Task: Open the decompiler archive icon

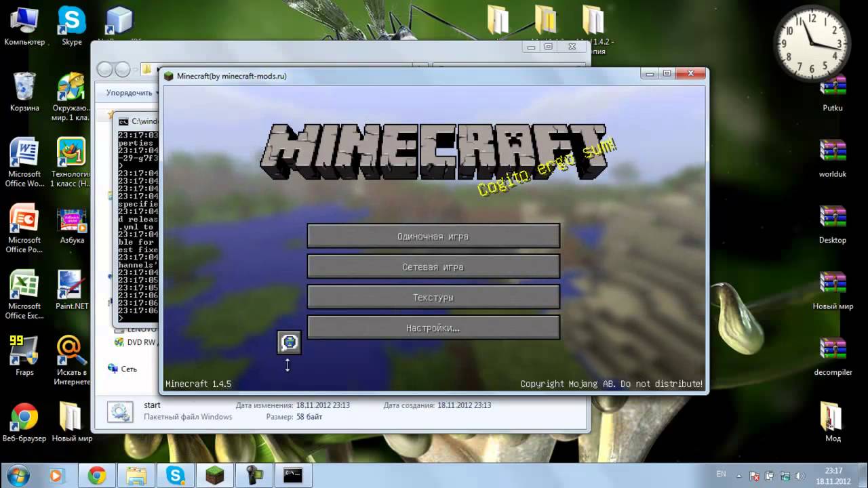Action: pyautogui.click(x=833, y=357)
